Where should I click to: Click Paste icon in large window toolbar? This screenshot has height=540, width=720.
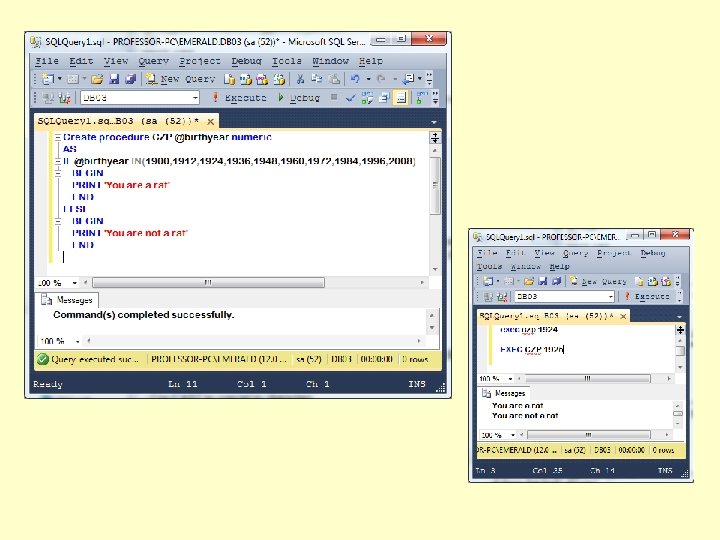[x=334, y=79]
